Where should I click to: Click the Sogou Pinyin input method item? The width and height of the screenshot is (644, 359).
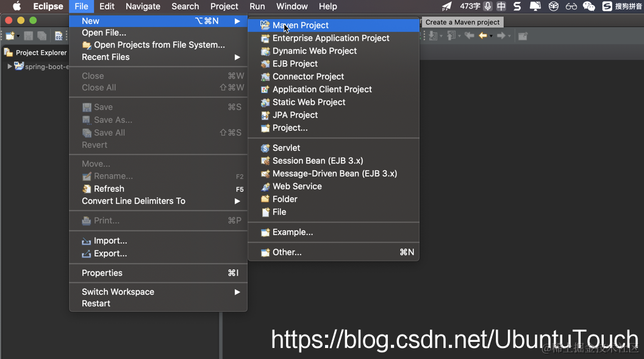coord(622,6)
